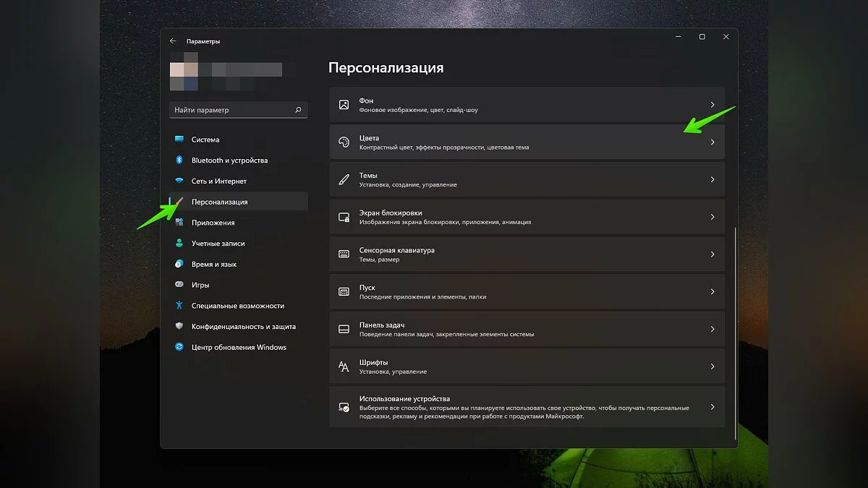Click the Игры gamepad icon
The height and width of the screenshot is (488, 868).
(x=179, y=285)
